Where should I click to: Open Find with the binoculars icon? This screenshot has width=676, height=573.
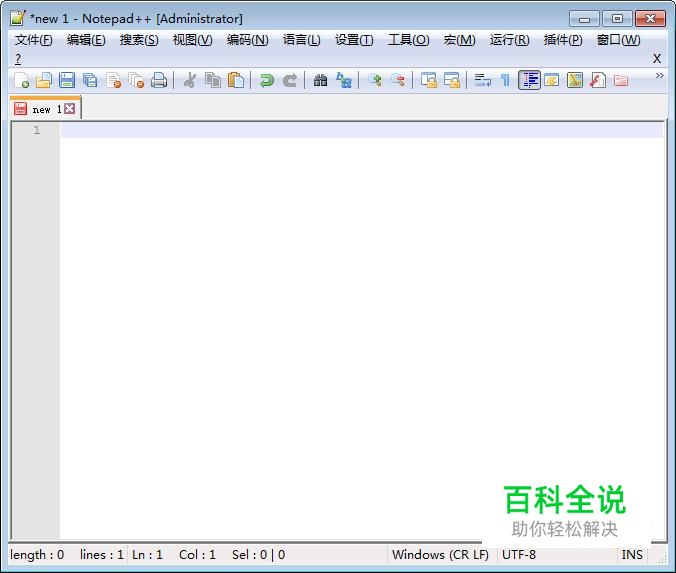(320, 81)
